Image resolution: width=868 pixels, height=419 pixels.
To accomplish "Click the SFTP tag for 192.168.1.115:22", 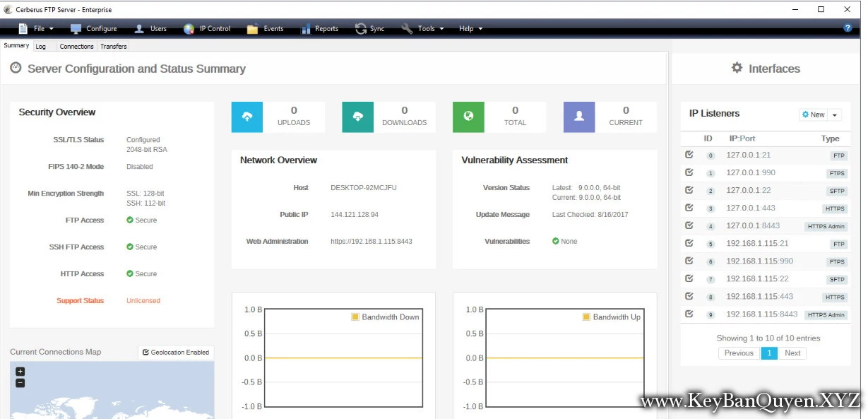I will click(x=837, y=280).
